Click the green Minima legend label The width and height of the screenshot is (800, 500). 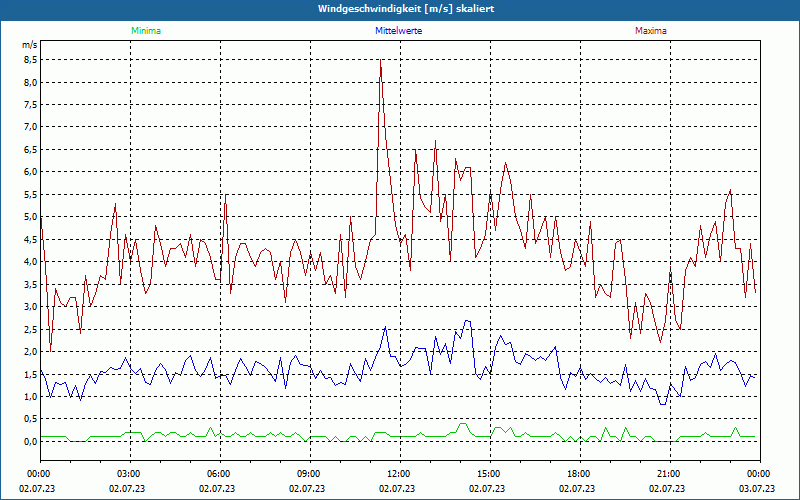tap(145, 31)
